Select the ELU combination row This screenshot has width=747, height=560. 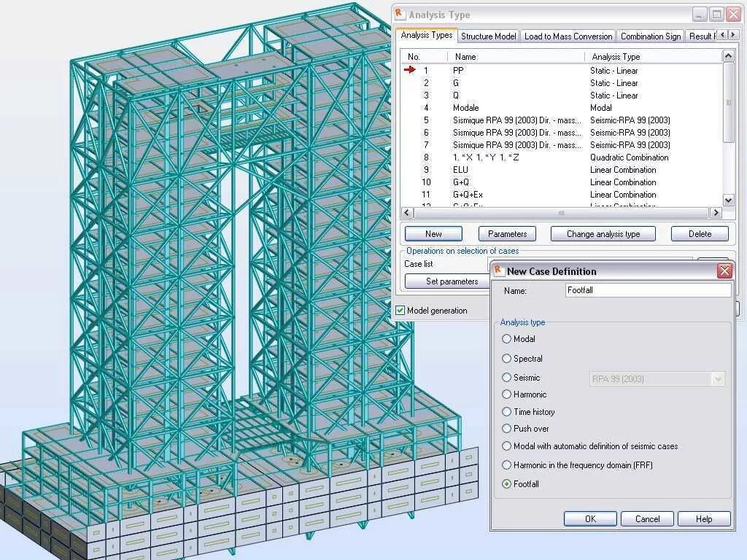[x=561, y=169]
